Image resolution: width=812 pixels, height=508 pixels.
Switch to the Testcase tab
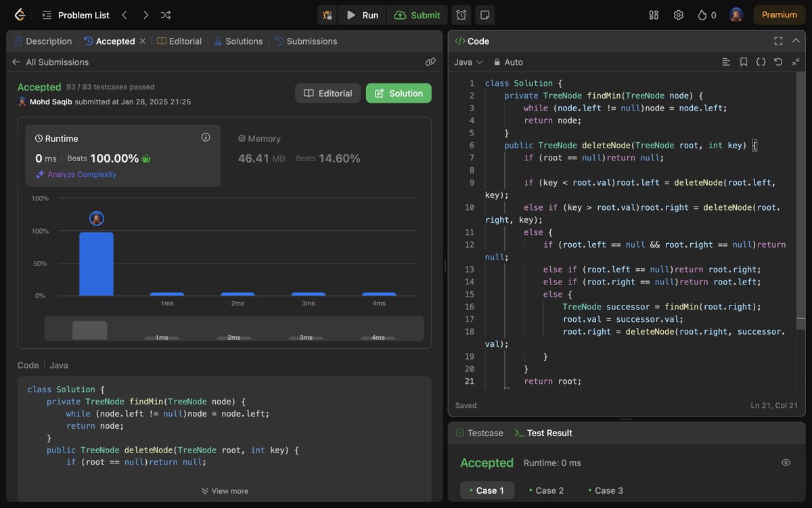click(x=480, y=433)
